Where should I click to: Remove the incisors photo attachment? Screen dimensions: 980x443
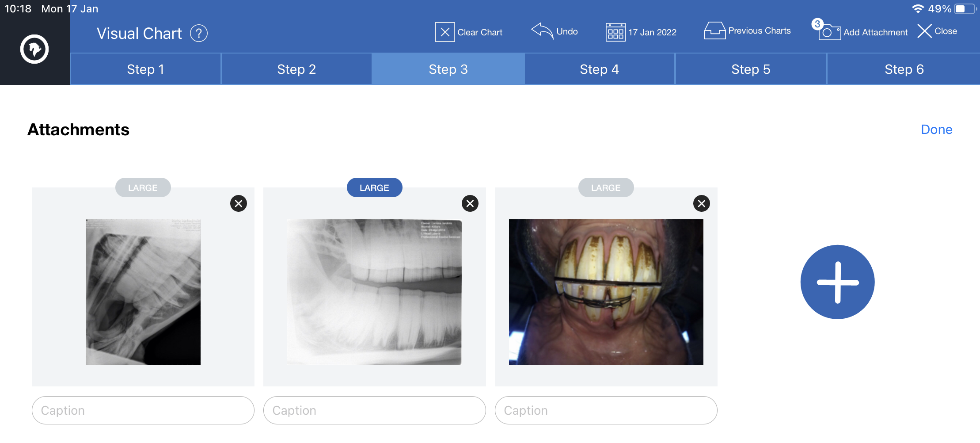point(702,203)
